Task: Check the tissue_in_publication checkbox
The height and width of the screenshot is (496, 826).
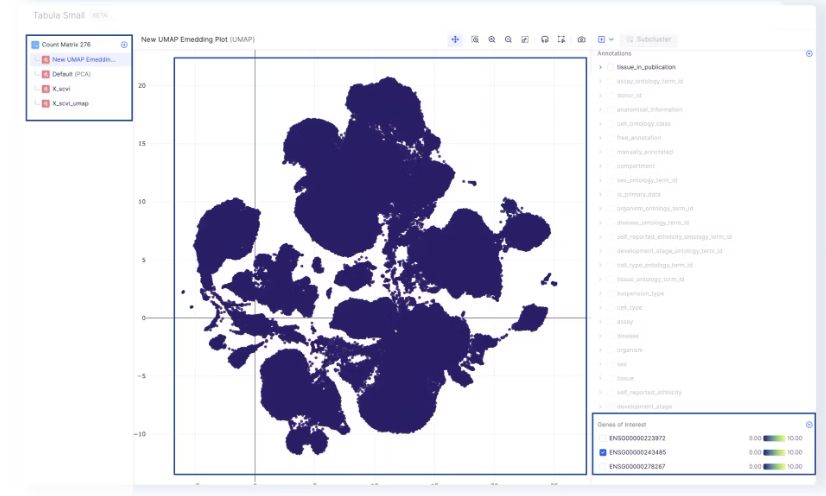Action: coord(611,67)
